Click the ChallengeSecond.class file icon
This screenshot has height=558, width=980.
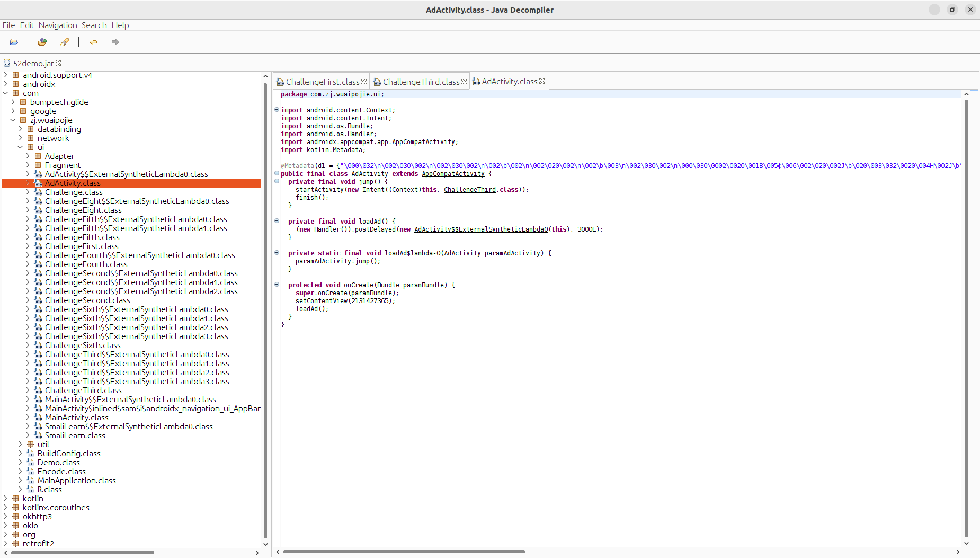pyautogui.click(x=38, y=300)
